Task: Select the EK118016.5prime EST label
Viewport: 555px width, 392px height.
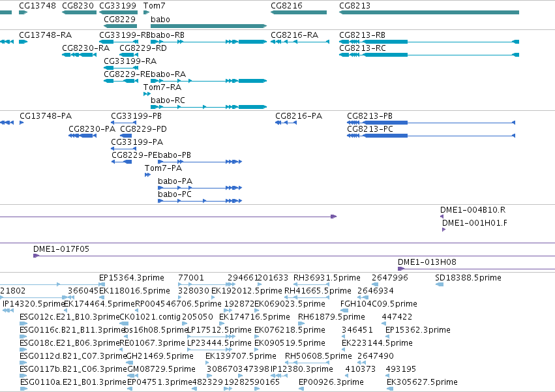Action: (134, 291)
